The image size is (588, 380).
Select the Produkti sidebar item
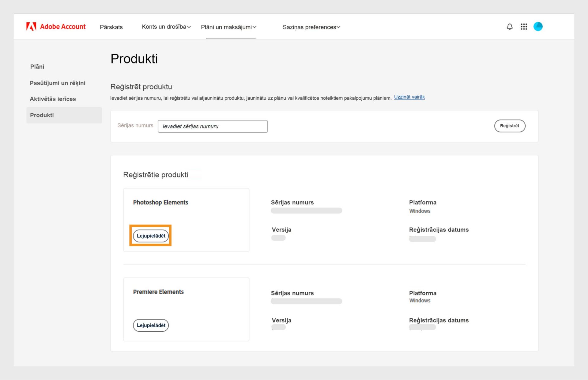click(42, 115)
